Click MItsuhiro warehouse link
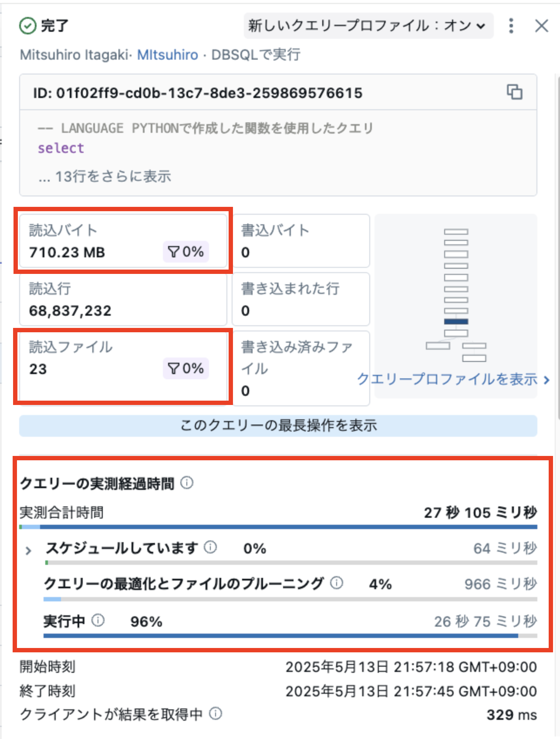The image size is (560, 739). click(x=168, y=55)
